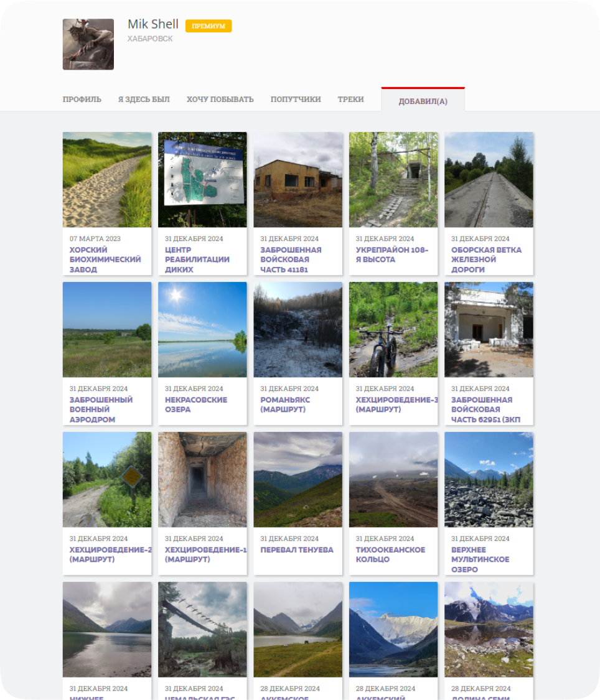Click the yellow ПРЕМИУМ badge
The image size is (600, 700).
point(208,26)
